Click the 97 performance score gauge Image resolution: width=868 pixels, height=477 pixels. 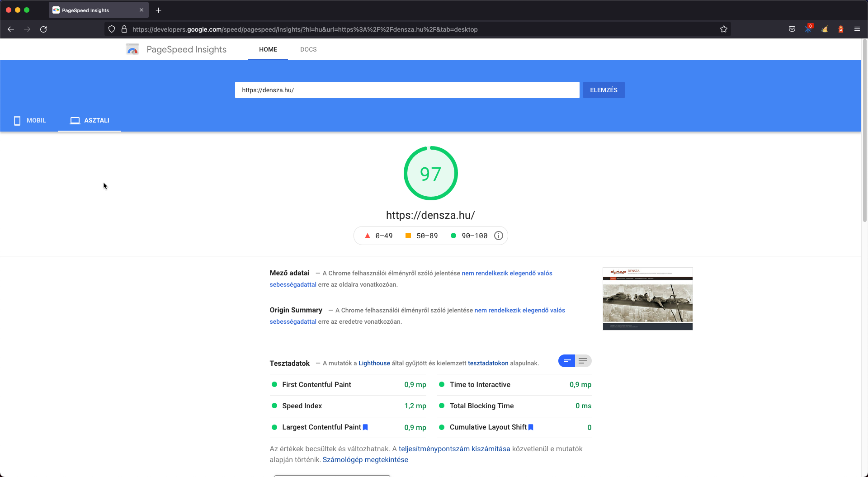coord(430,173)
